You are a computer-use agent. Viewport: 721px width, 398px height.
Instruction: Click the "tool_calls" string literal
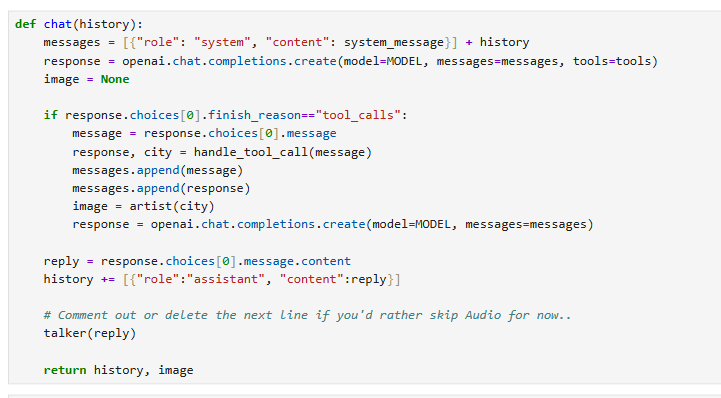click(x=358, y=115)
